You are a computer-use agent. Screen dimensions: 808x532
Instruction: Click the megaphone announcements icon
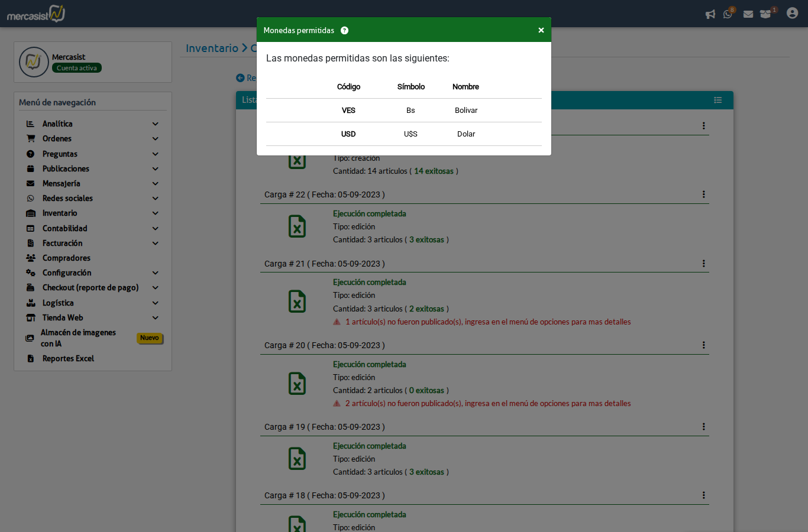710,14
